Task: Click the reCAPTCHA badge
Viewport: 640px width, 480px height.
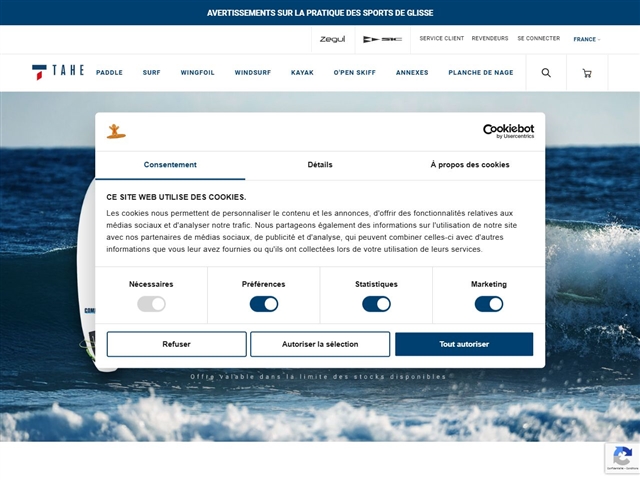Action: [x=622, y=457]
